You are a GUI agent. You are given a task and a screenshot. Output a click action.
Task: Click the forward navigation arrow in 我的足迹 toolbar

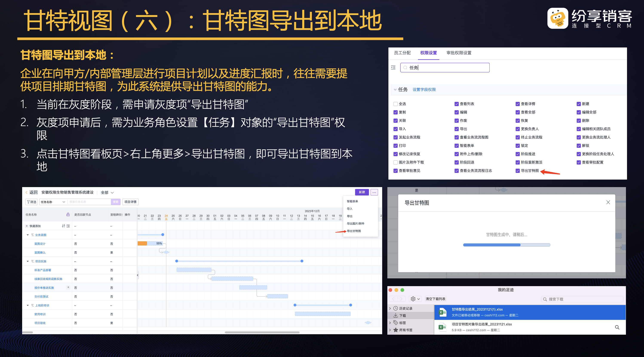401,299
